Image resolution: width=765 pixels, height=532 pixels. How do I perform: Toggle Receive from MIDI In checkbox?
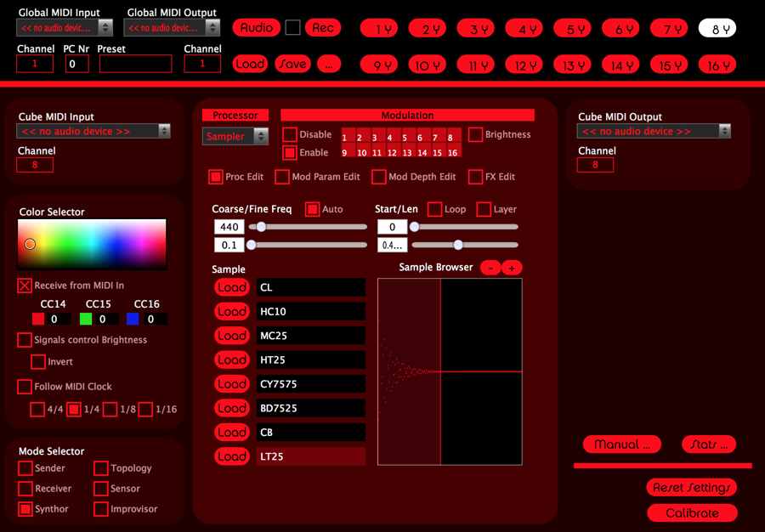pyautogui.click(x=25, y=286)
